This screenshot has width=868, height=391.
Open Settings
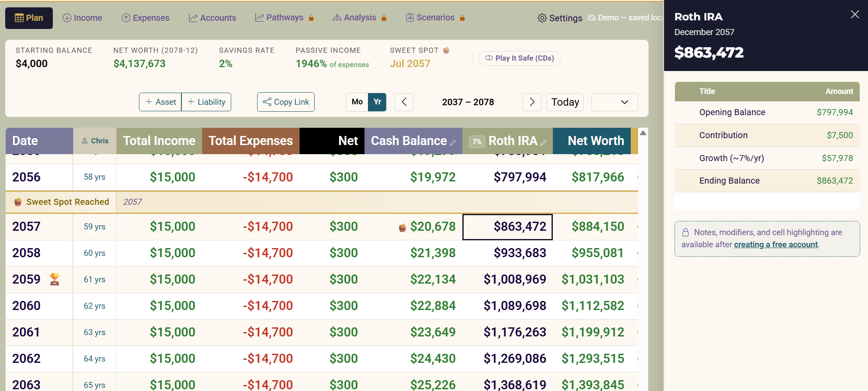click(x=560, y=18)
